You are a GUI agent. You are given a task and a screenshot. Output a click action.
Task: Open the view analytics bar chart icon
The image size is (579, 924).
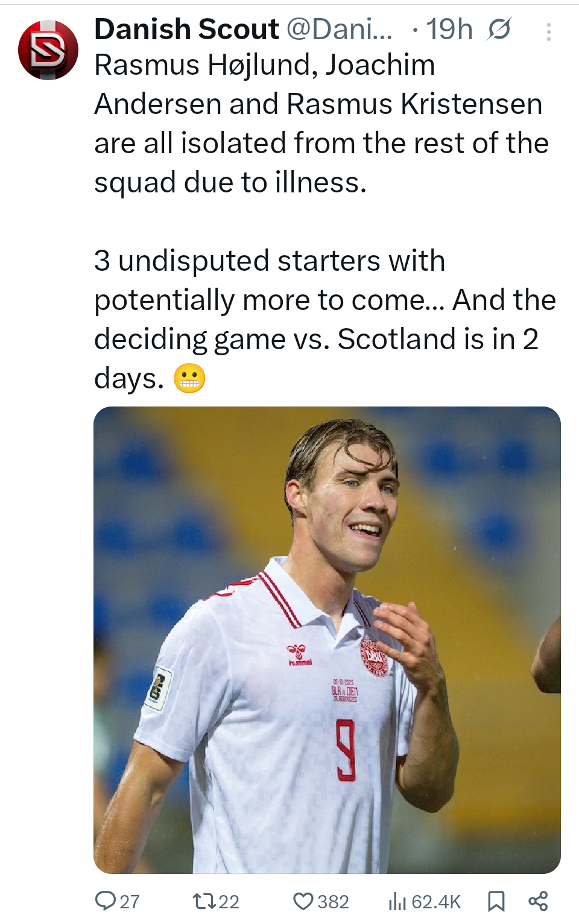click(x=397, y=902)
